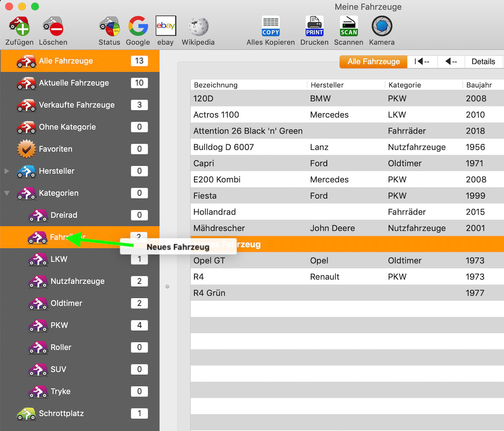Sort by Baujahr column header

click(483, 85)
